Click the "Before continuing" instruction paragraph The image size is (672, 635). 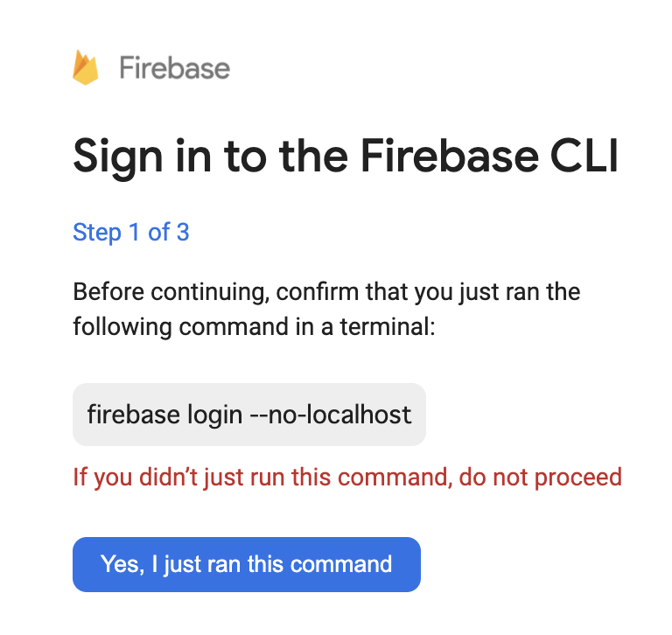(x=326, y=309)
